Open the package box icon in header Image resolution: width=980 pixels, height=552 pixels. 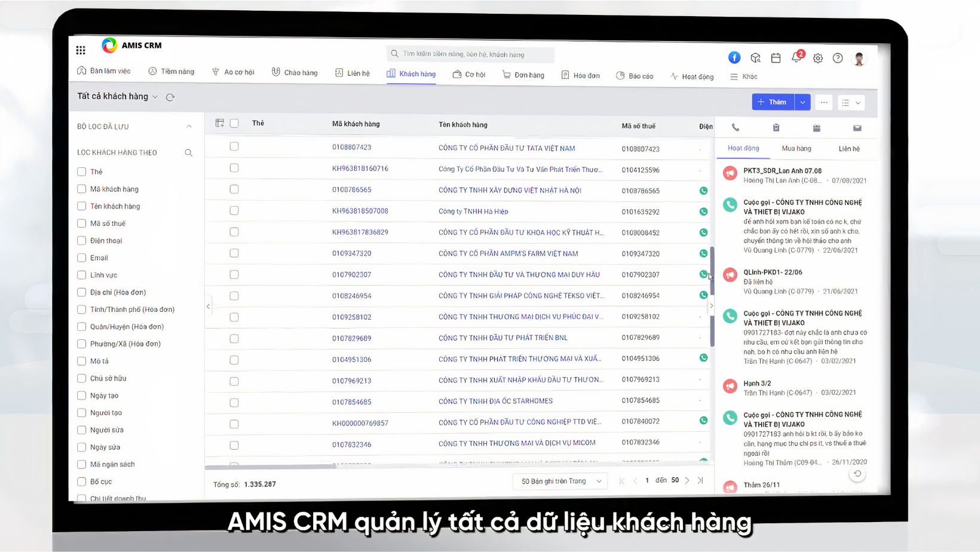[755, 58]
